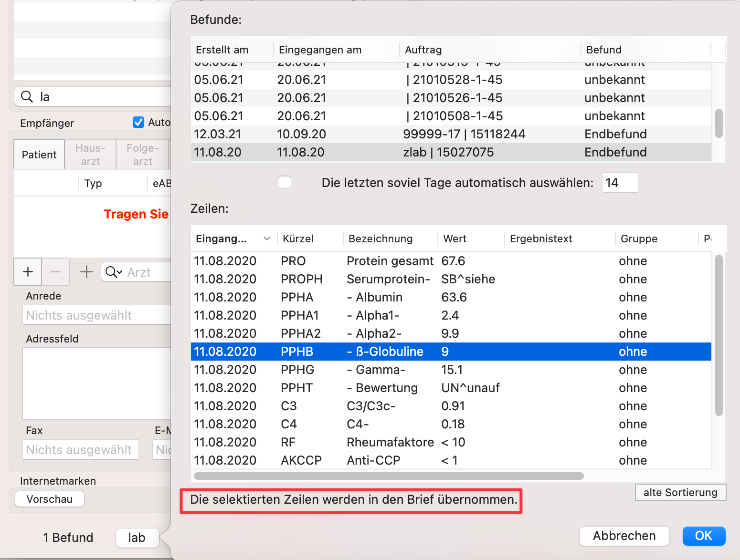The width and height of the screenshot is (740, 560).
Task: Switch to the Patient tab
Action: [39, 155]
